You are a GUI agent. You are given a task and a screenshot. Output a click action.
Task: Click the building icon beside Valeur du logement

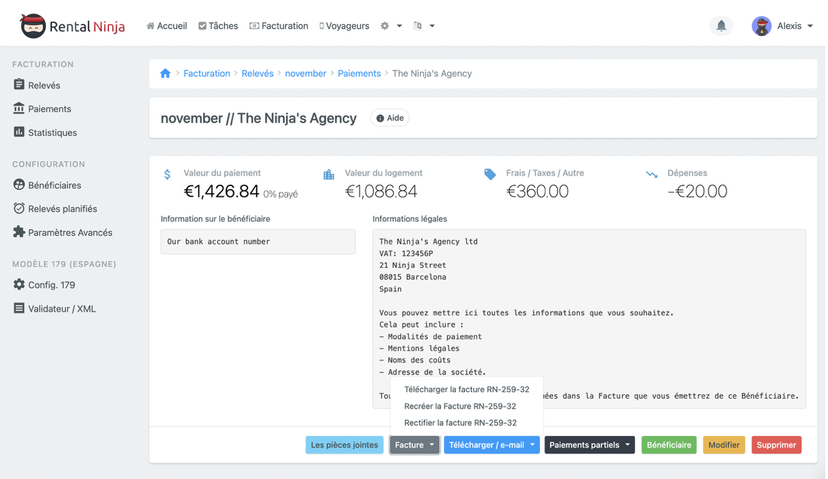point(328,174)
